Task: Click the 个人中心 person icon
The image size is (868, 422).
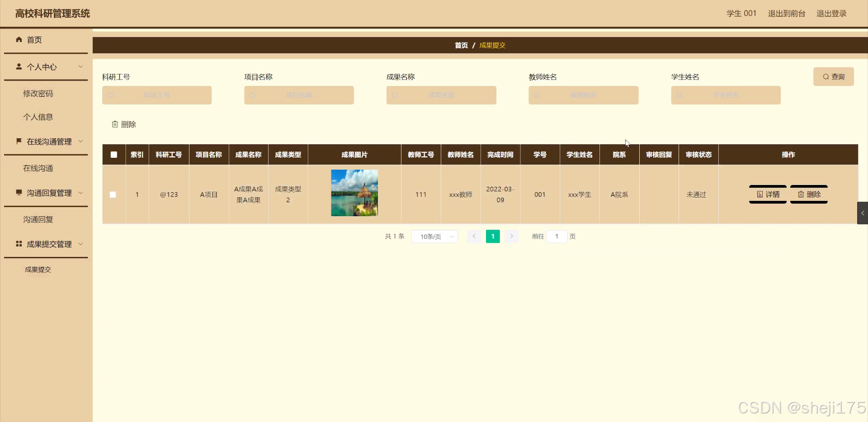Action: pos(19,67)
